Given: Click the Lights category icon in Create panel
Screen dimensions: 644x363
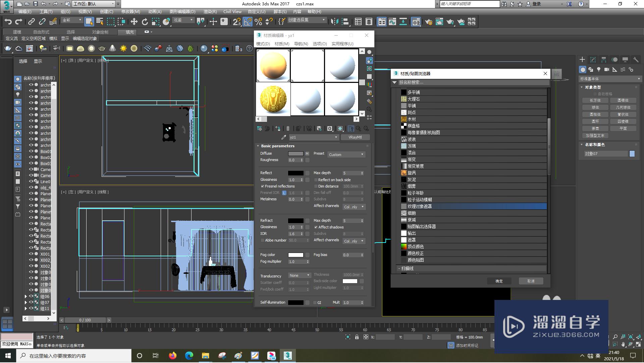Looking at the screenshot, I should point(599,69).
